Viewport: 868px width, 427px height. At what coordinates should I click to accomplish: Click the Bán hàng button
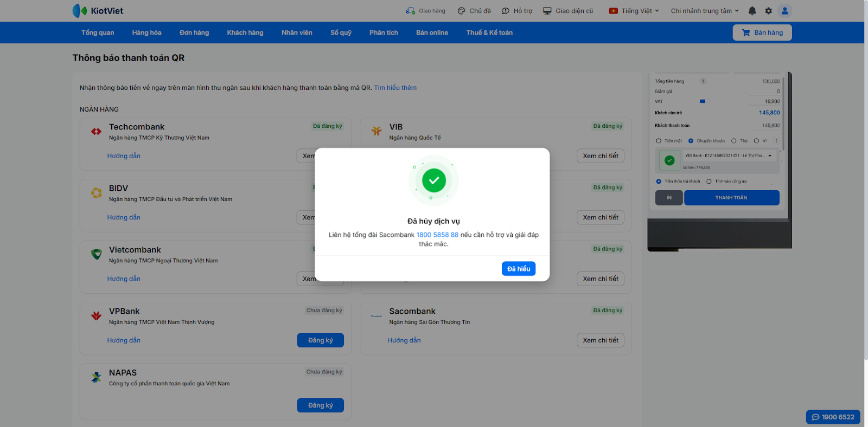[762, 33]
